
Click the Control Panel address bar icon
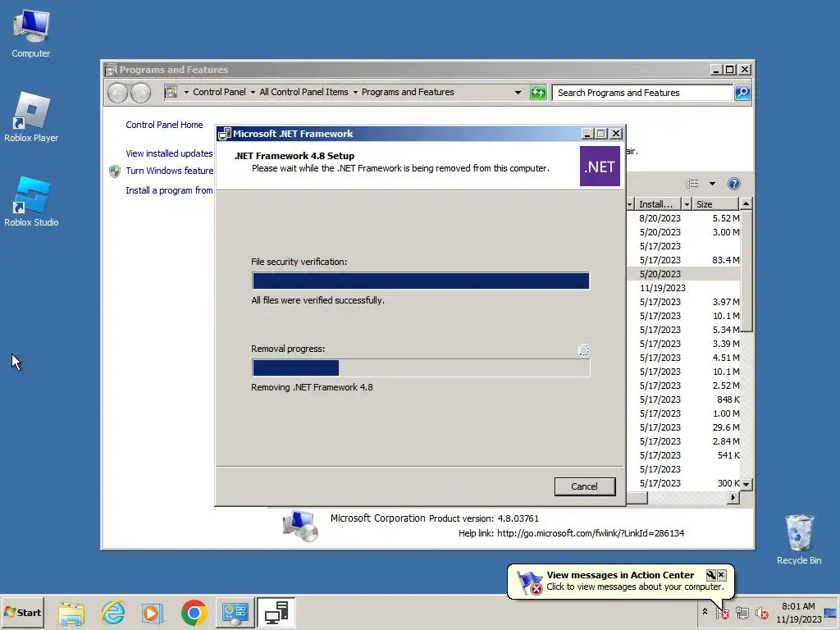[x=171, y=92]
